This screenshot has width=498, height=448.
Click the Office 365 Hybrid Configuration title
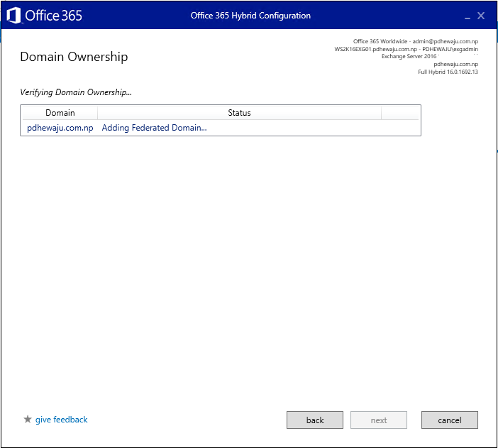[x=250, y=16]
